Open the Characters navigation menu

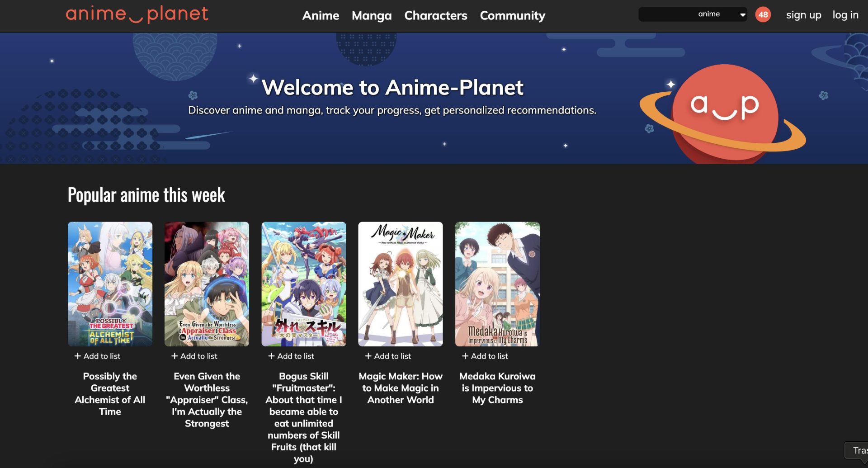436,15
